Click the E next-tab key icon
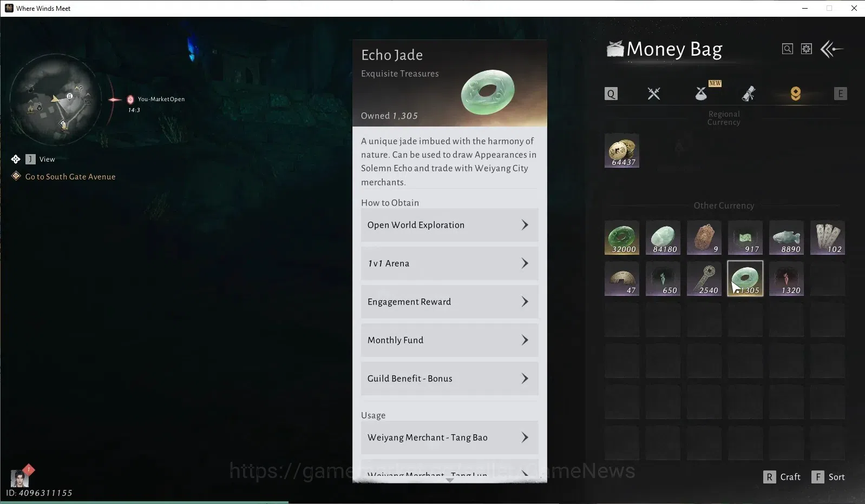Image resolution: width=865 pixels, height=504 pixels. [840, 94]
